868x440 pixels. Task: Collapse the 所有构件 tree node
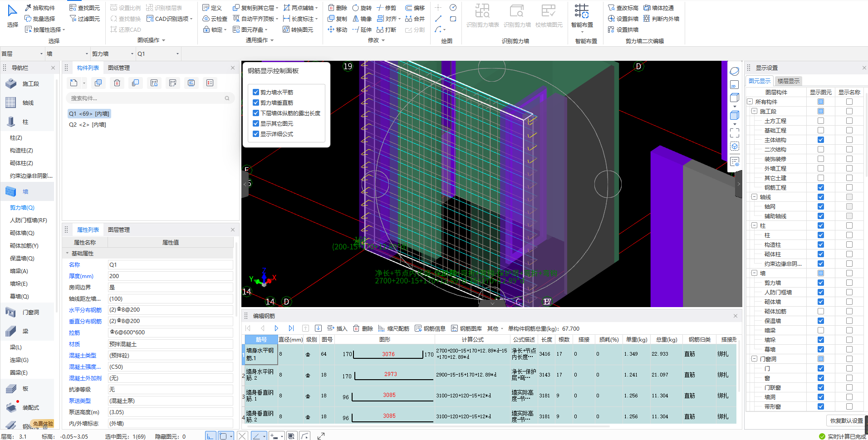point(750,102)
